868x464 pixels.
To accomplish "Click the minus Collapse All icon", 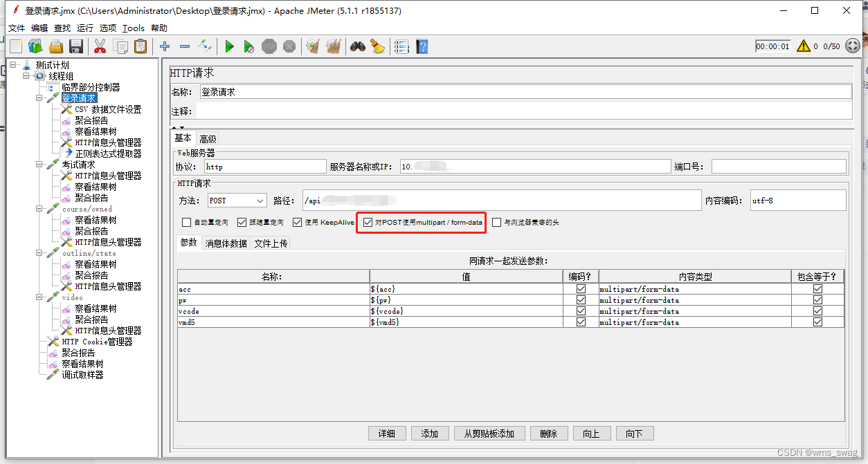I will click(185, 46).
